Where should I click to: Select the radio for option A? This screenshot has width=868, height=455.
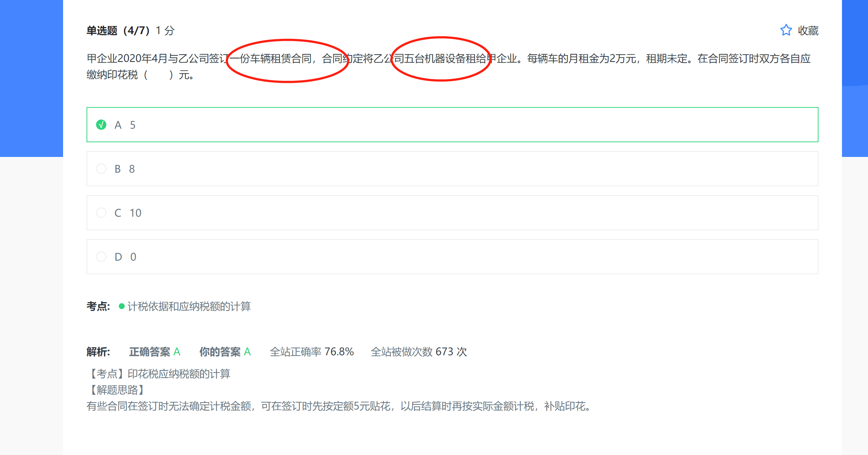point(101,125)
